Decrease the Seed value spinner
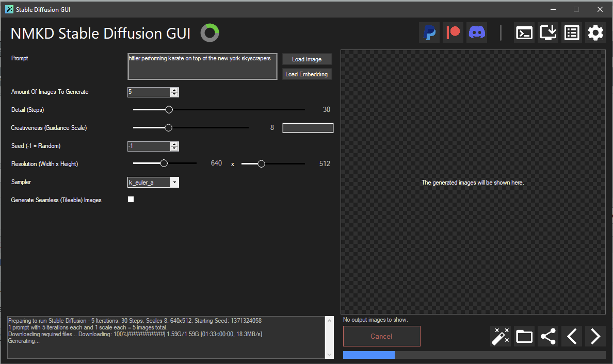 point(174,148)
